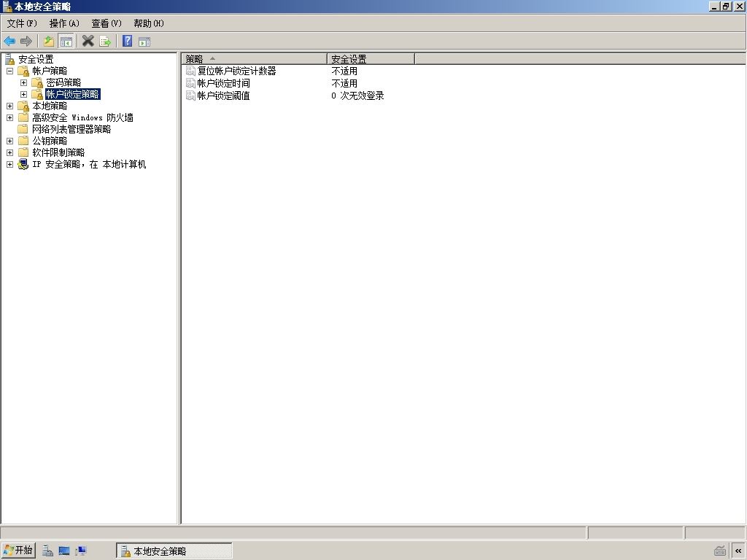
Task: Click the Export list toolbar icon
Action: (105, 42)
